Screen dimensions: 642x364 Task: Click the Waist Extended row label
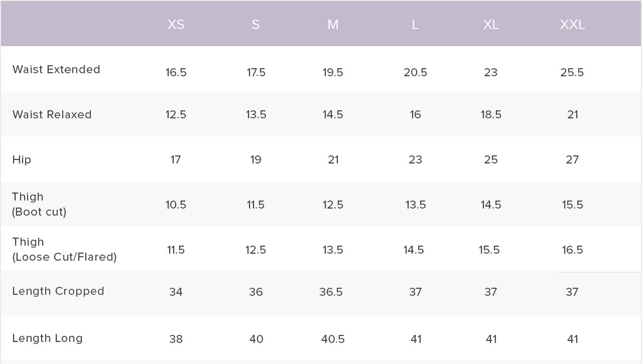56,70
